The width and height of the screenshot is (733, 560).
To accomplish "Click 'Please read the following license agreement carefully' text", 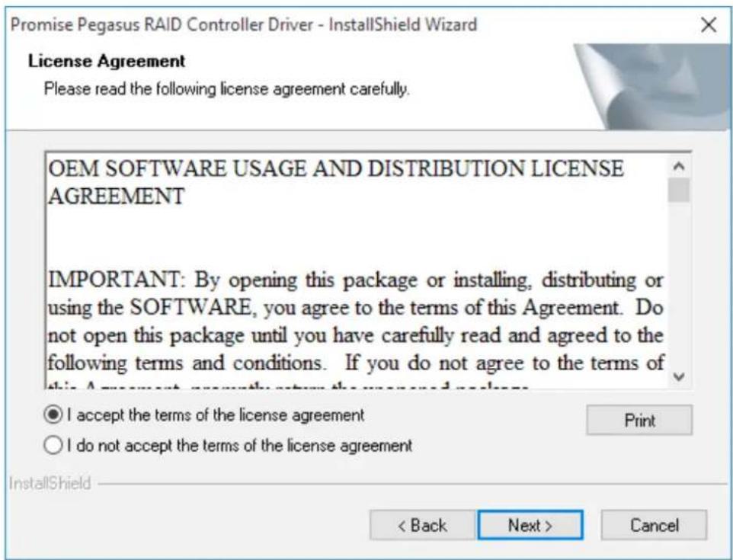I will pos(227,88).
